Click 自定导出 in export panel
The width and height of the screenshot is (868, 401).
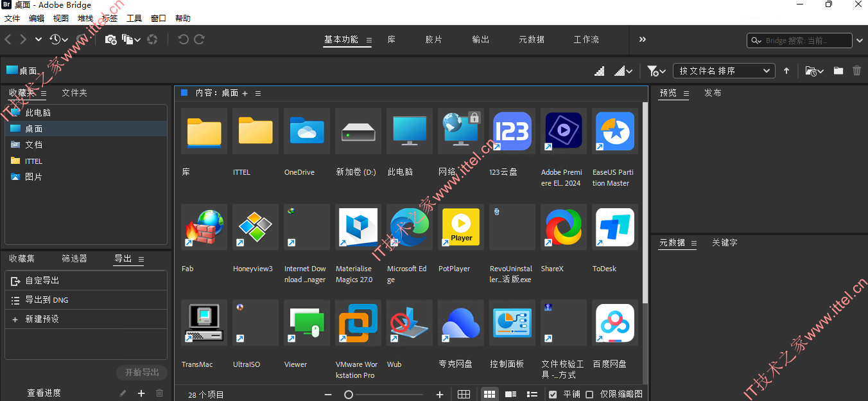click(86, 281)
